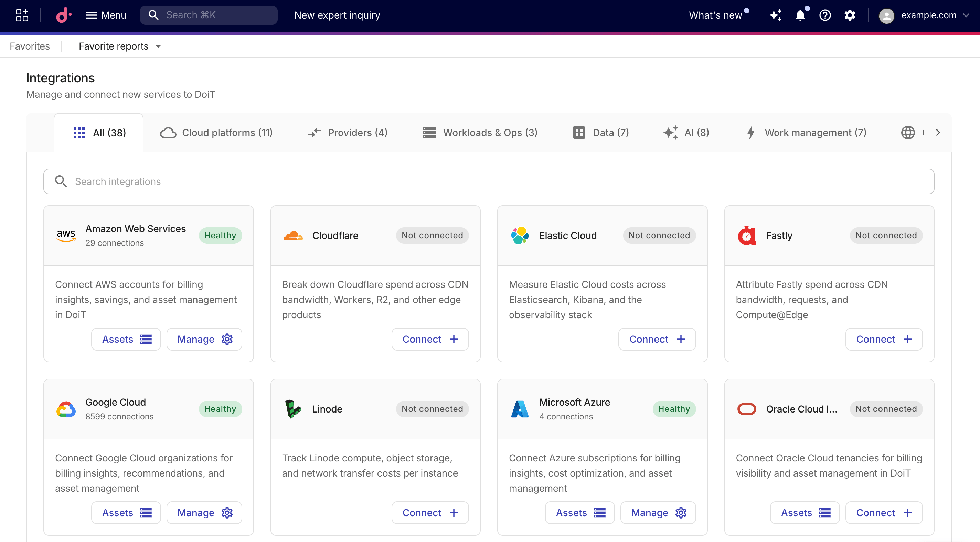Manage Microsoft Azure integration
980x542 pixels.
click(x=658, y=513)
